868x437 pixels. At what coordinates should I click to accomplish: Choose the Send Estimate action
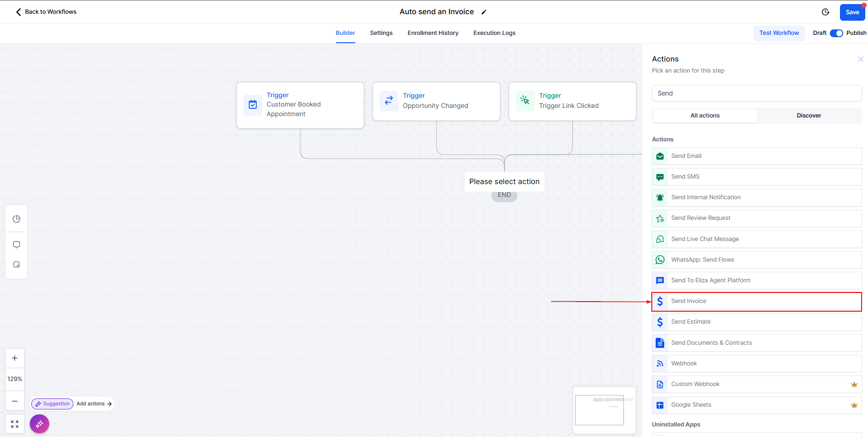[x=756, y=322]
